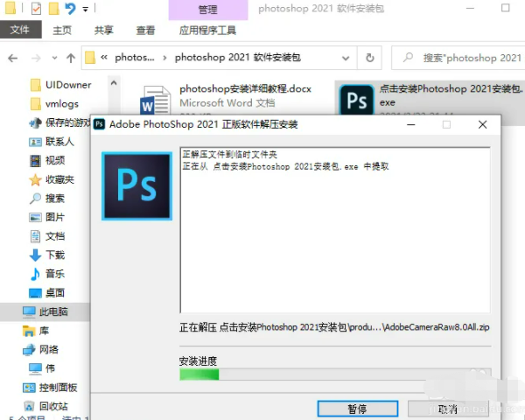Viewport: 525px width, 420px height.
Task: Go up one folder level
Action: pos(71,59)
